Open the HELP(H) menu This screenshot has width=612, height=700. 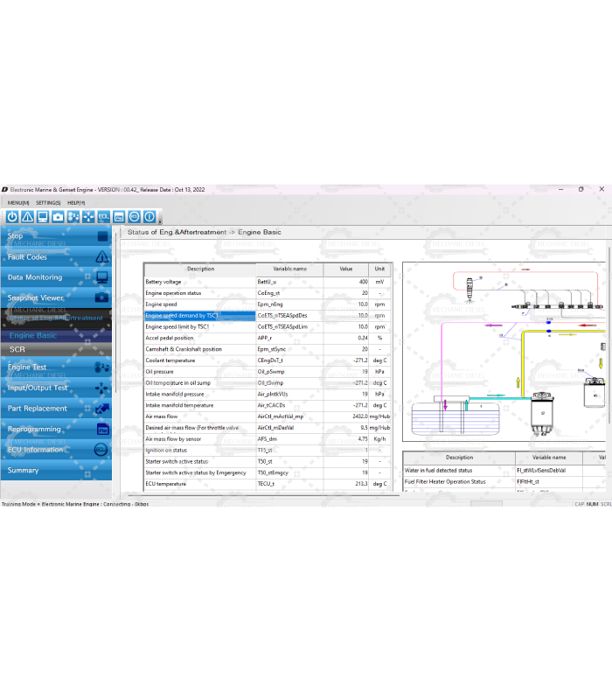[76, 202]
